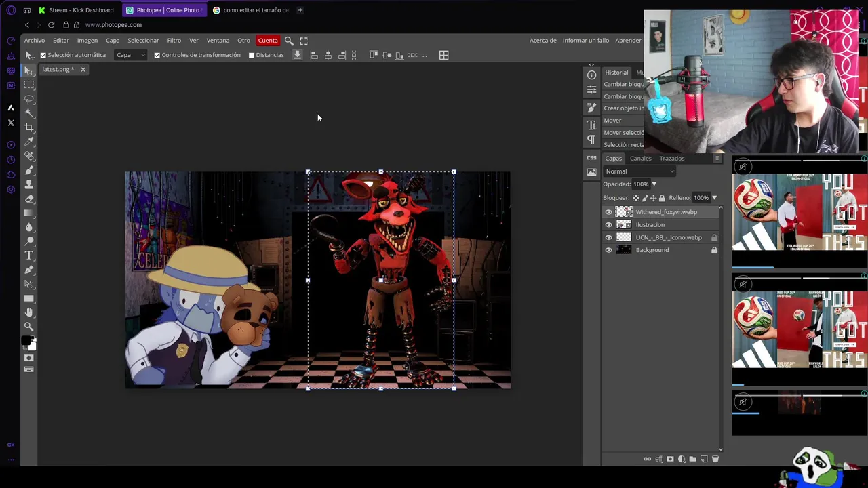Open the Archivo menu
The image size is (868, 488).
pos(35,41)
